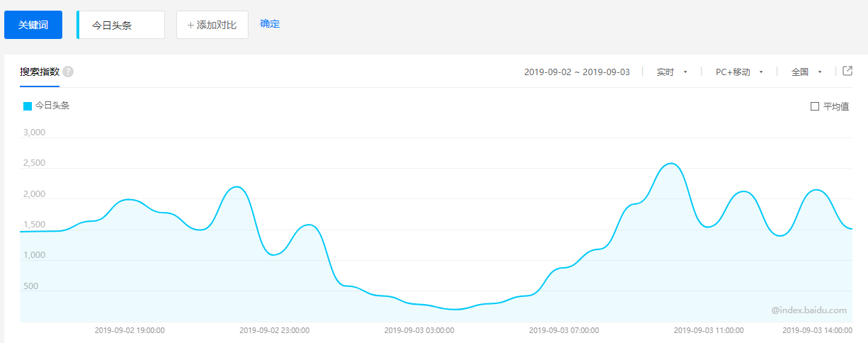The image size is (868, 343).
Task: Click the help icon beside 搜索指数
Action: tap(68, 72)
